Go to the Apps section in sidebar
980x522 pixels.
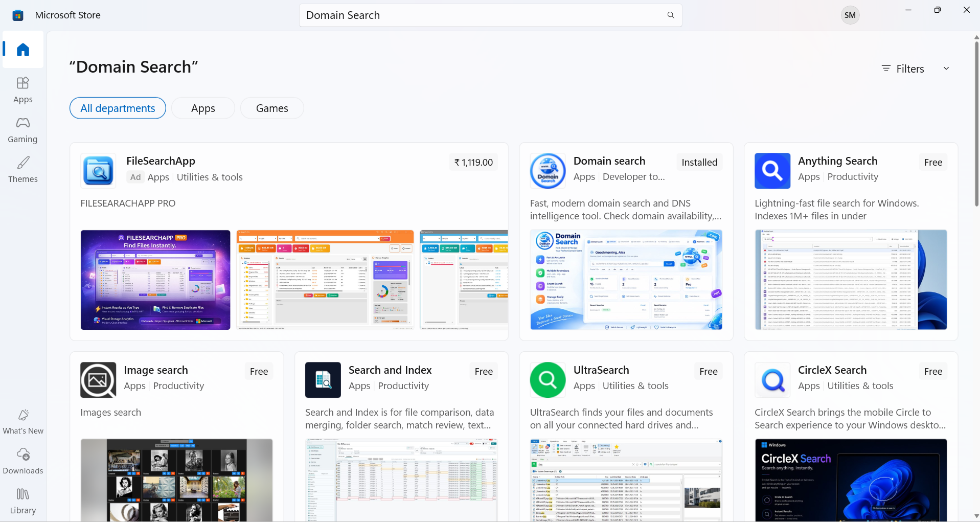(x=23, y=90)
